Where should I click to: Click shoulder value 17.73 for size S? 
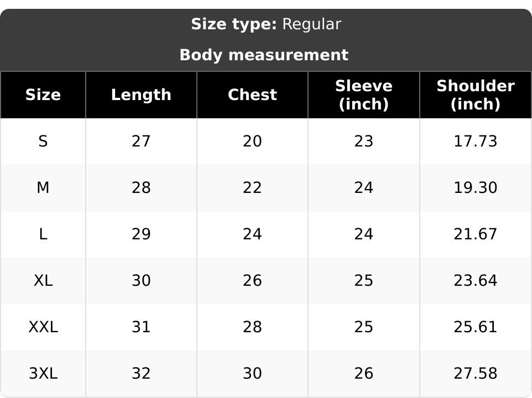[x=476, y=142]
